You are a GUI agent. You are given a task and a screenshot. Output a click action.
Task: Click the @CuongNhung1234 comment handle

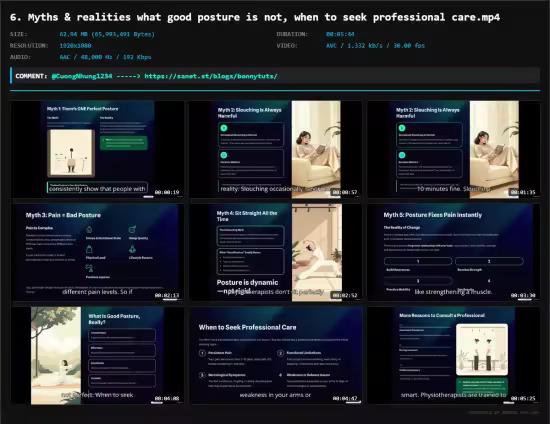82,76
